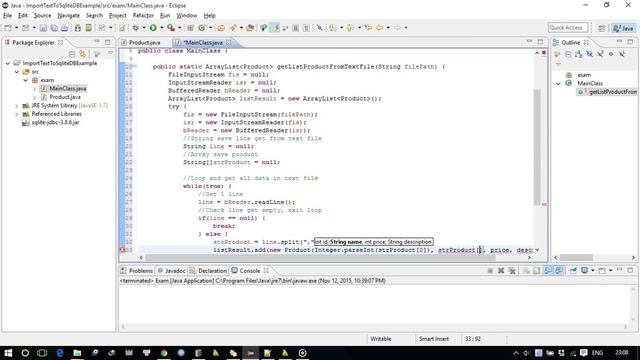Click the Pin Console icon
Viewport: 640px width, 360px height.
[573, 271]
